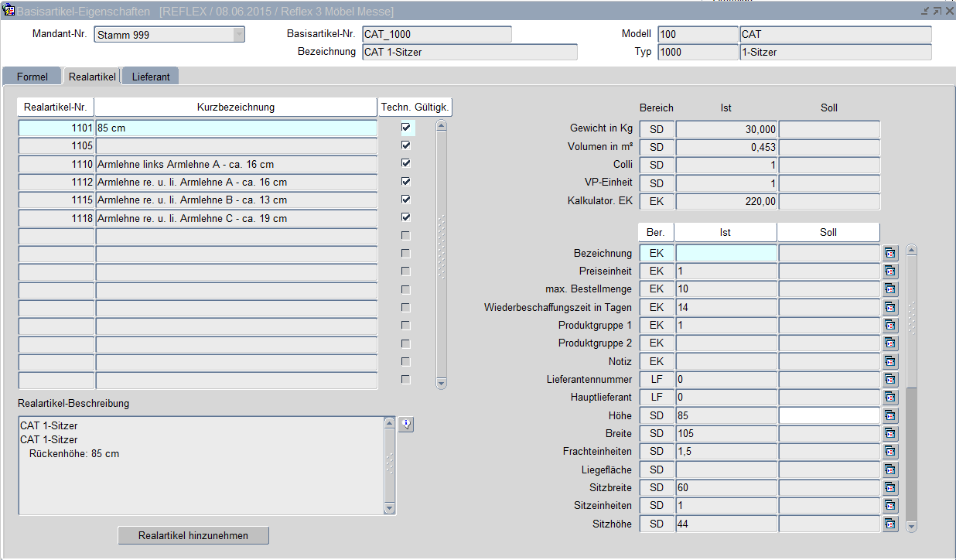This screenshot has height=560, width=956.
Task: Open the Realartikel-Beschreibung editor icon
Action: 407,424
